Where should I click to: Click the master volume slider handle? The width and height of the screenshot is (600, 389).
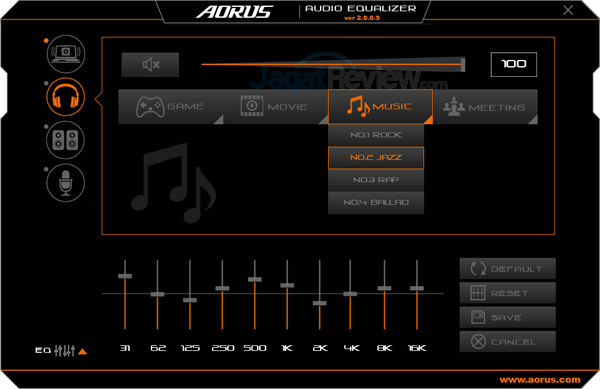(x=463, y=64)
